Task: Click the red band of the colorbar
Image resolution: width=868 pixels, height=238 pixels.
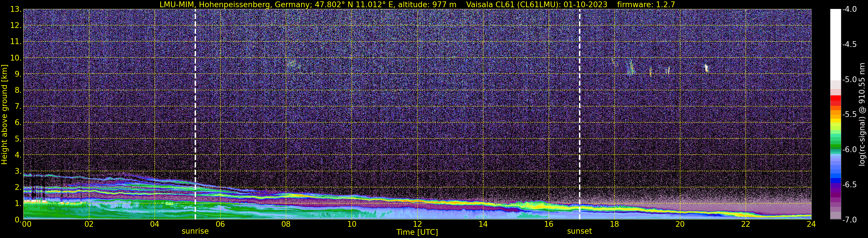Action: pyautogui.click(x=836, y=101)
